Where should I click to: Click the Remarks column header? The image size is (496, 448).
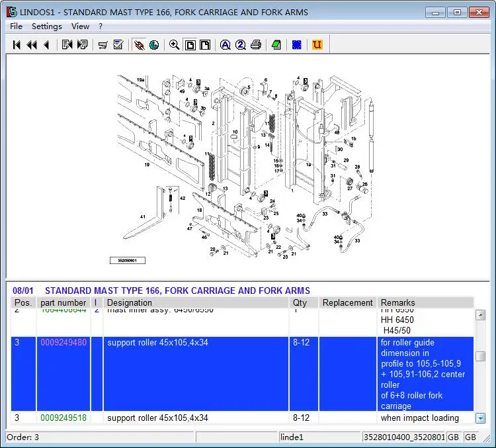coord(425,302)
